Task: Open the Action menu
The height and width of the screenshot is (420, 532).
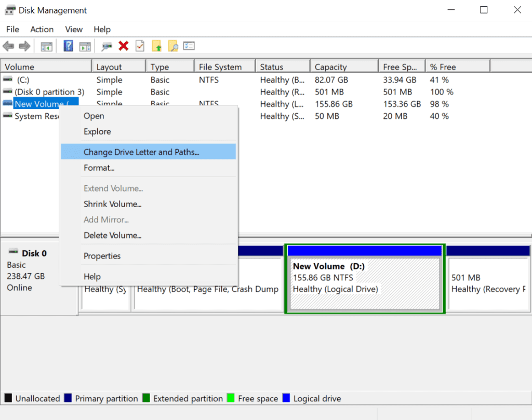Action: point(42,30)
